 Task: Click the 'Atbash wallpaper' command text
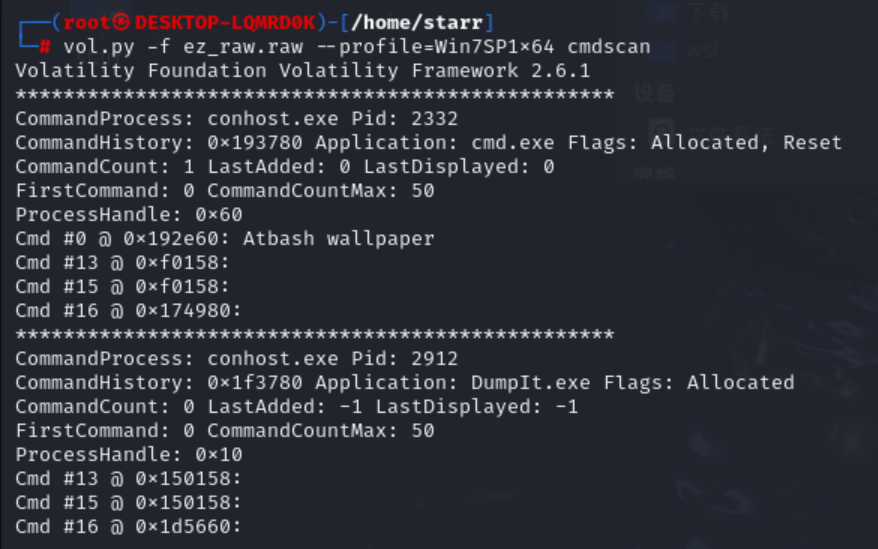pos(339,239)
